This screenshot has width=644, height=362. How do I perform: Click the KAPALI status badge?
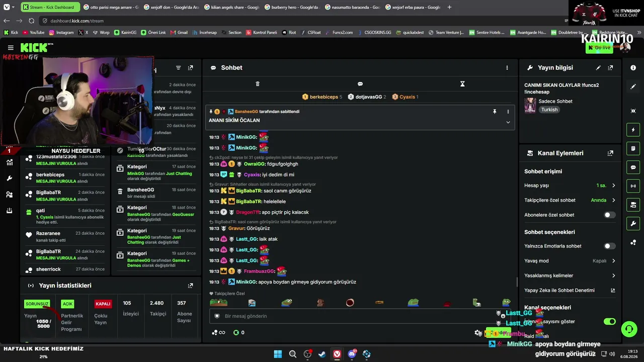pos(103,304)
